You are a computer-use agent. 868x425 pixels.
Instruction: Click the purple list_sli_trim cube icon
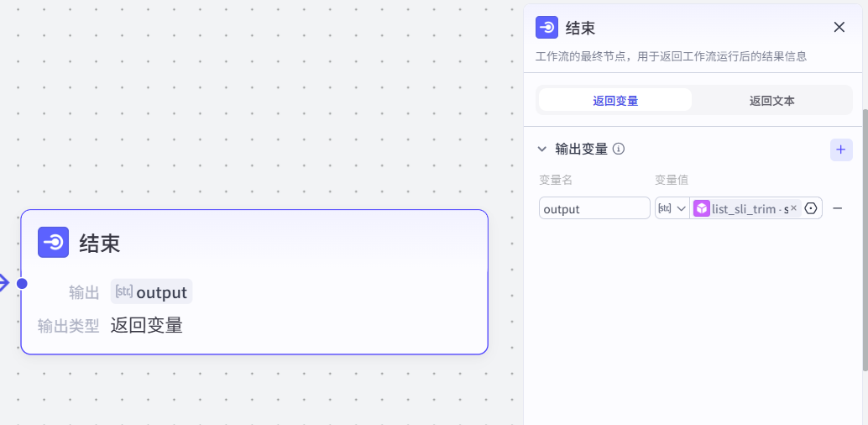click(x=701, y=208)
